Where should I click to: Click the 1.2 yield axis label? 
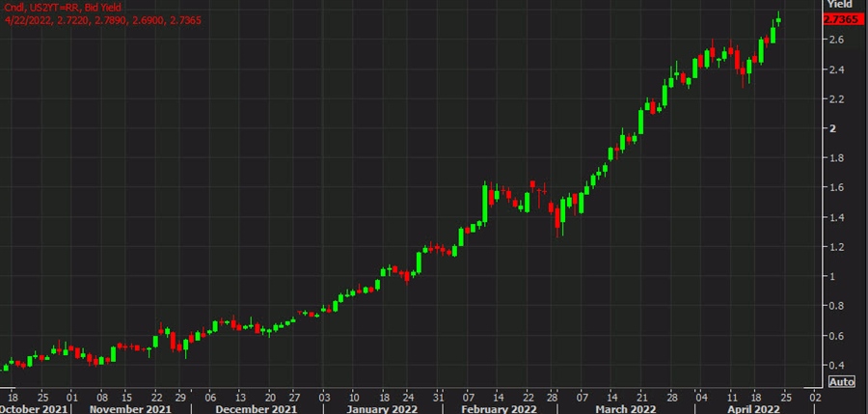click(x=836, y=247)
